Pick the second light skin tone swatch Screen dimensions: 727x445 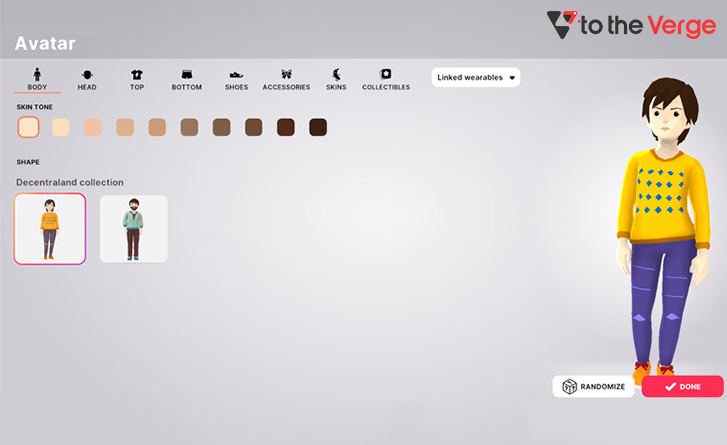tap(61, 127)
